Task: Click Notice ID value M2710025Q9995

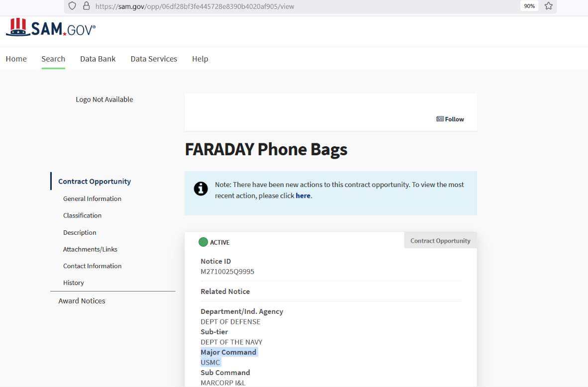Action: 227,272
